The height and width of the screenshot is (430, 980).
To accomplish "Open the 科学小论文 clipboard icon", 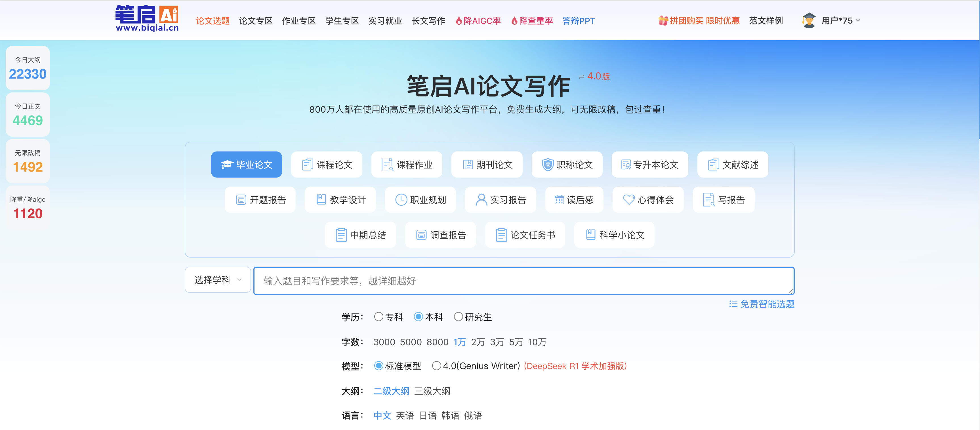I will coord(591,235).
